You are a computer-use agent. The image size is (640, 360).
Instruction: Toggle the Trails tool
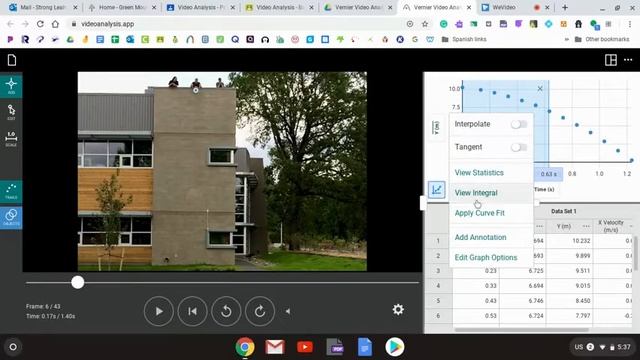click(x=11, y=191)
